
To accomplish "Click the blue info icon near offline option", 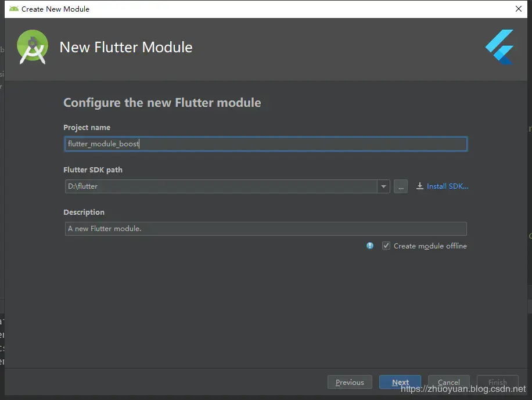I will tap(370, 246).
